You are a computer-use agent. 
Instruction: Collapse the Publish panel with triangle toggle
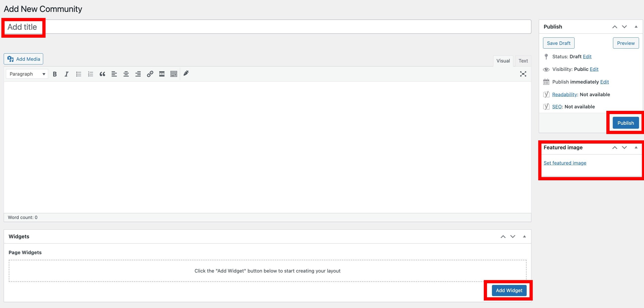(636, 27)
